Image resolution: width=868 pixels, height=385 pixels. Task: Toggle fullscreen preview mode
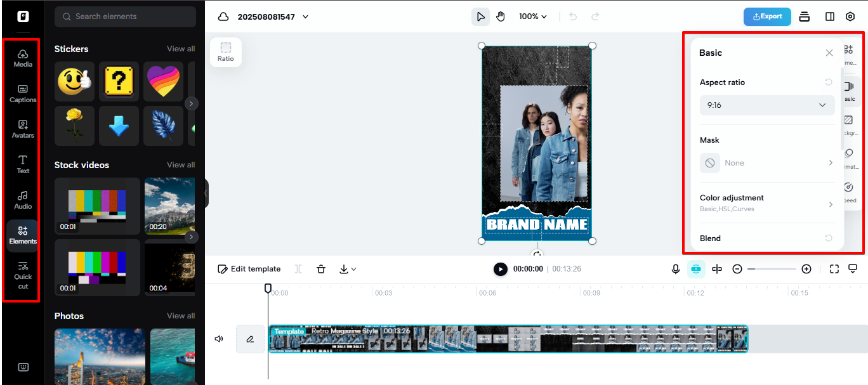pyautogui.click(x=834, y=269)
